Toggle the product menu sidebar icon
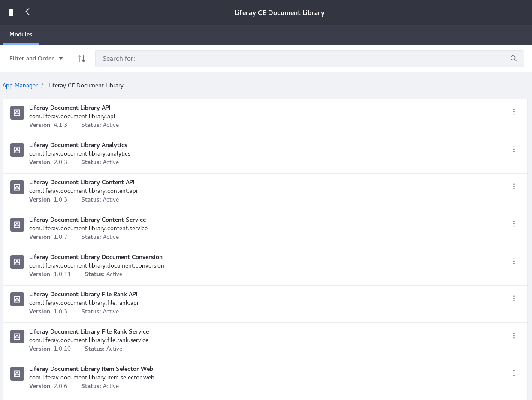532x400 pixels. click(x=13, y=12)
